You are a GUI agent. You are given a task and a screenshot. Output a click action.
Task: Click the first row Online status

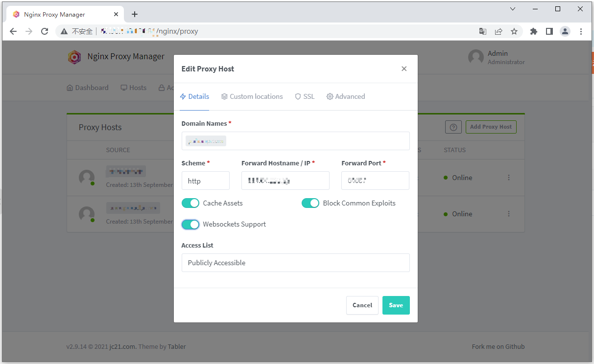click(458, 178)
